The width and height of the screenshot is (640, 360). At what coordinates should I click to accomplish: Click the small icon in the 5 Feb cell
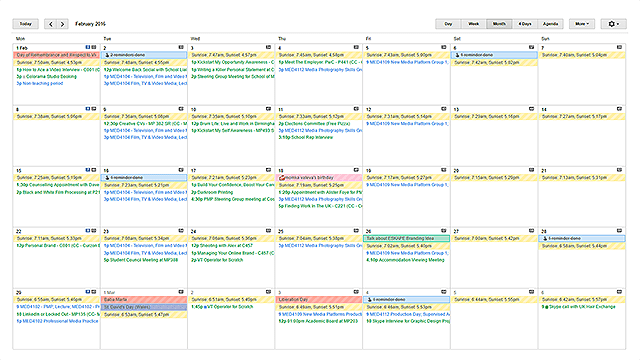point(444,47)
